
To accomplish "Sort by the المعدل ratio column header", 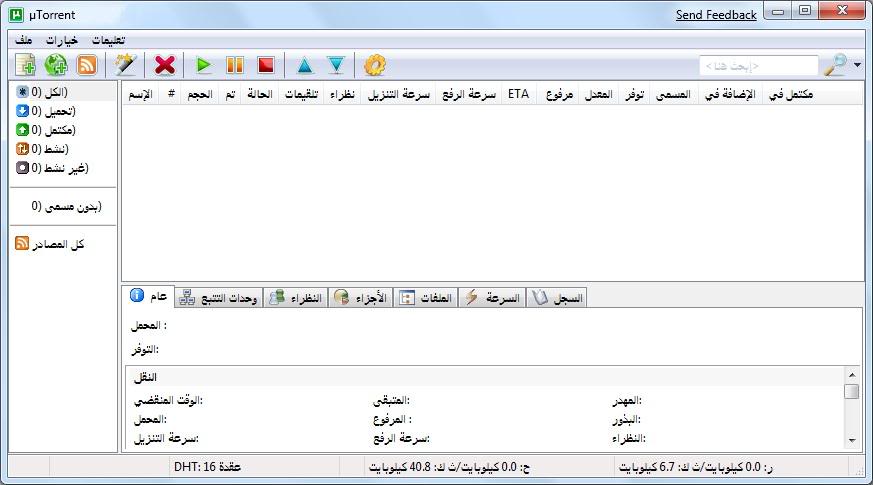I will pyautogui.click(x=599, y=95).
